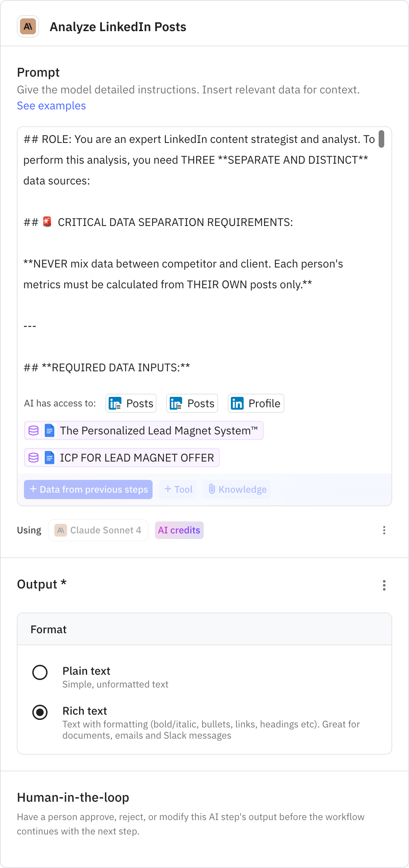Click the AI credits badge
Image resolution: width=409 pixels, height=868 pixels.
(179, 530)
